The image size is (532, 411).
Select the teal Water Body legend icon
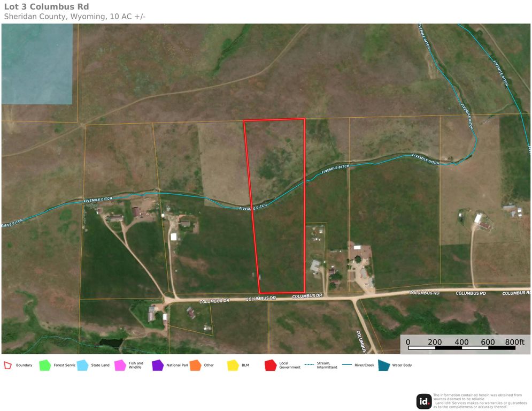tap(384, 365)
